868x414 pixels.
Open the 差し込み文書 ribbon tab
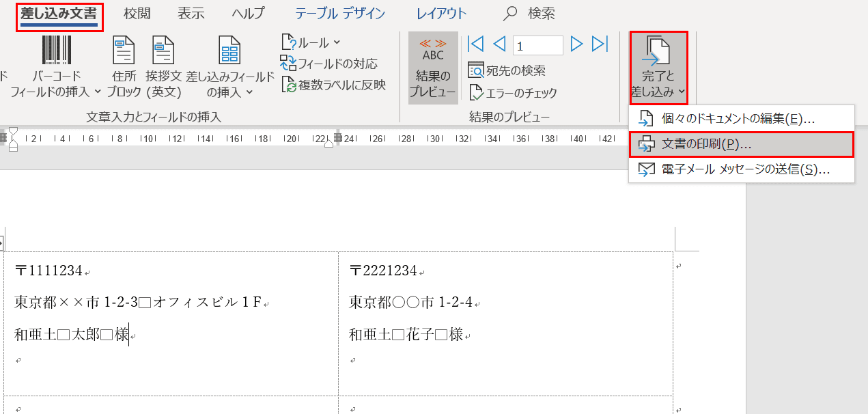[59, 14]
